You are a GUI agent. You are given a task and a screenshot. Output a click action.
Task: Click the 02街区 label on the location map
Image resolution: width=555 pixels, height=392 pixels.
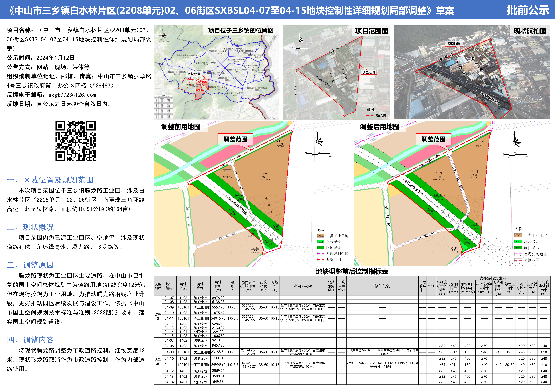(204, 82)
